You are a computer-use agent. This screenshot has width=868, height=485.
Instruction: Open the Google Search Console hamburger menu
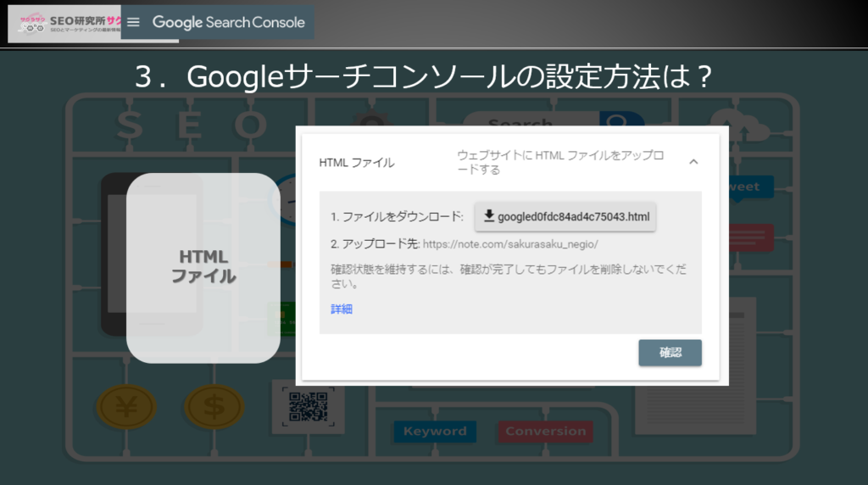(133, 22)
